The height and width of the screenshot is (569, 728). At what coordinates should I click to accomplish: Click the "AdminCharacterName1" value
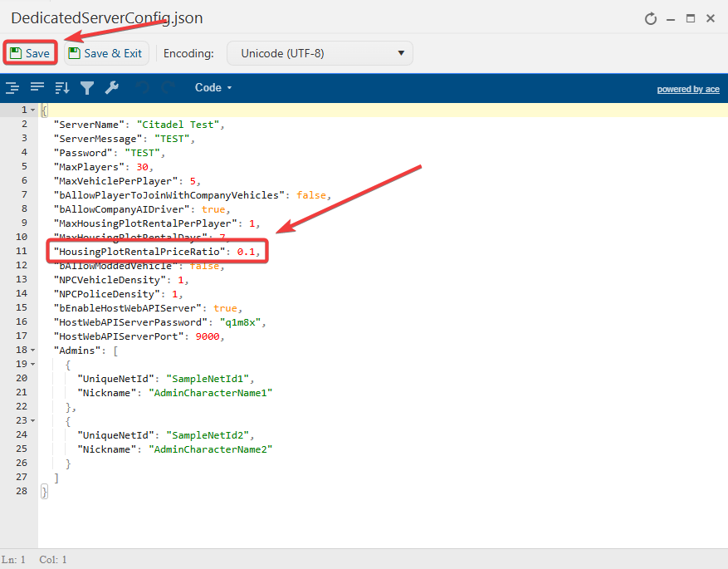click(x=210, y=393)
